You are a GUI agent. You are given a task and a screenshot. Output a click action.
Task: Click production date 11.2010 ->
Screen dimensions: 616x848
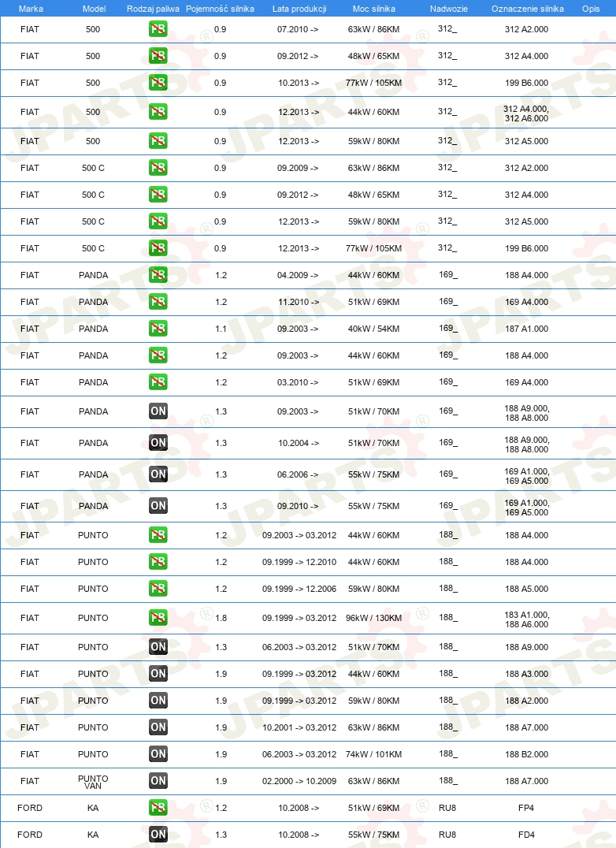299,302
